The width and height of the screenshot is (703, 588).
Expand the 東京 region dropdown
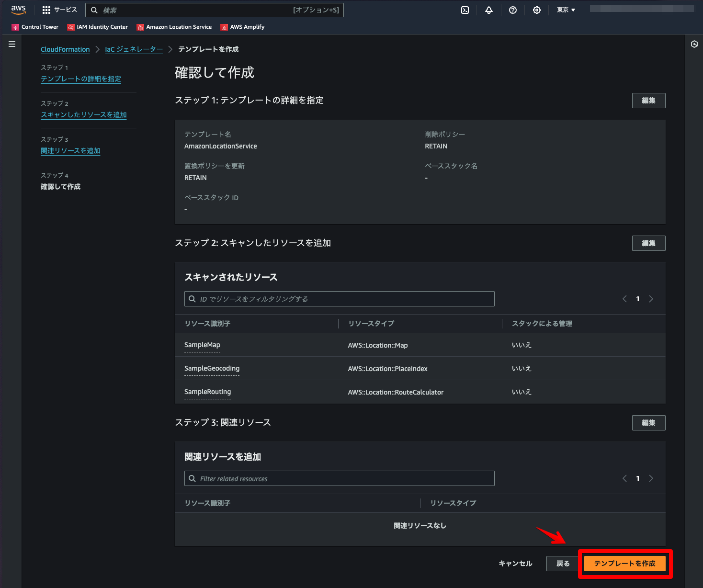[566, 10]
